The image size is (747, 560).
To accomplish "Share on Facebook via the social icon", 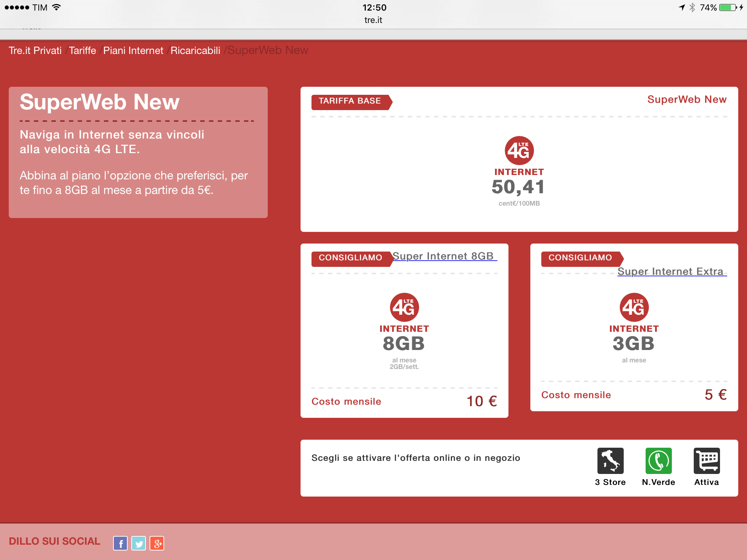I will tap(120, 543).
